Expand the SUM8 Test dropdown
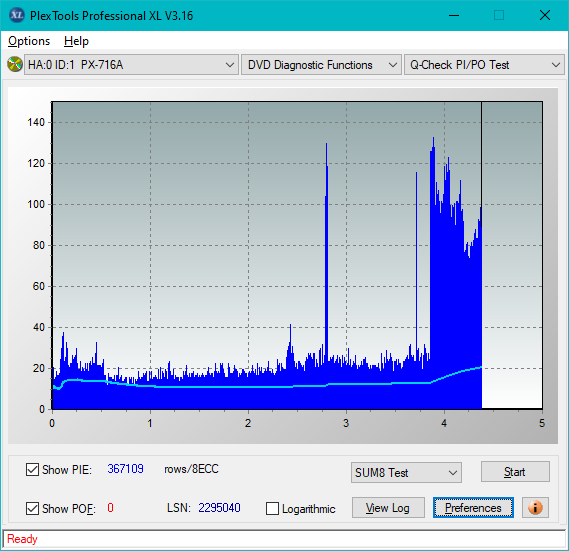 pyautogui.click(x=406, y=473)
